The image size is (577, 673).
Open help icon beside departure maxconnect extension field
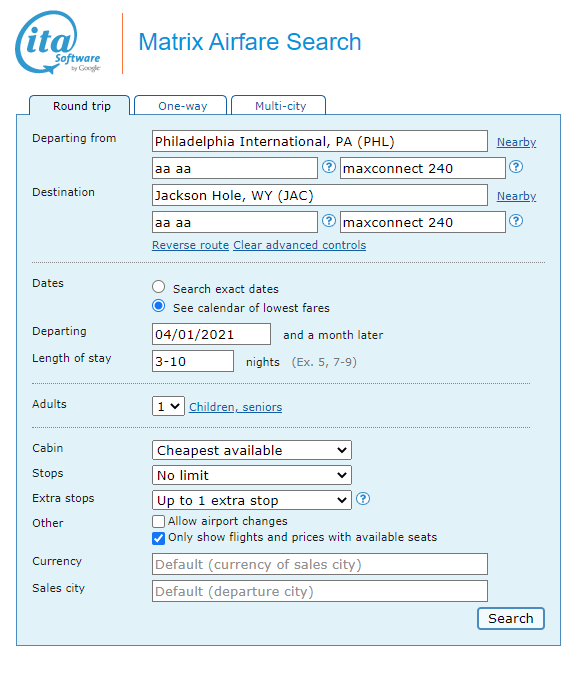pos(516,167)
